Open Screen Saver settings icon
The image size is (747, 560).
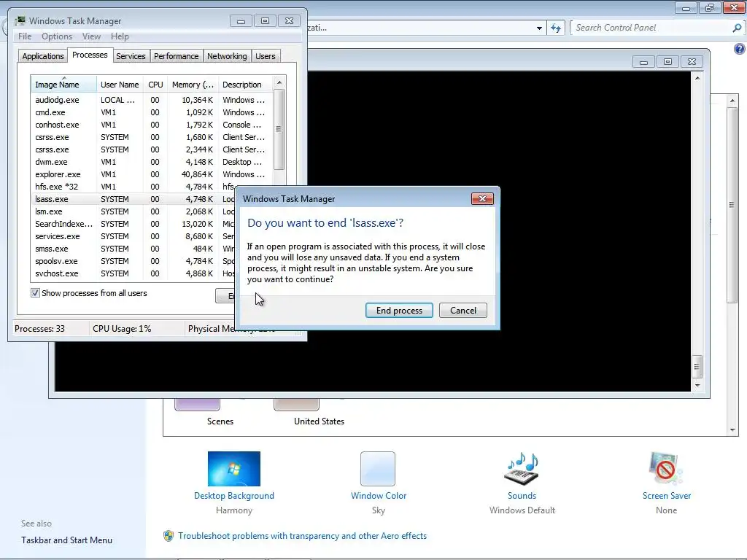click(666, 469)
